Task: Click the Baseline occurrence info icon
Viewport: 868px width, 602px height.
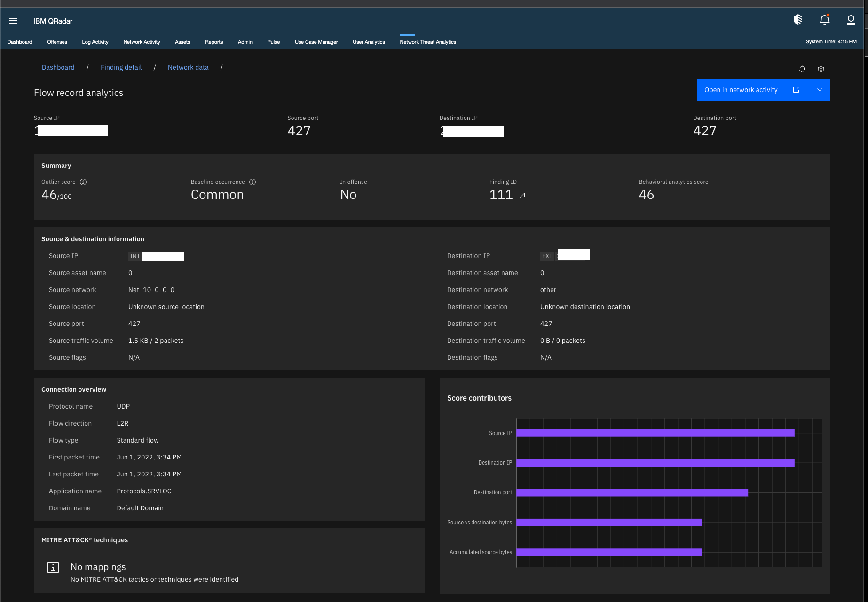Action: coord(253,182)
